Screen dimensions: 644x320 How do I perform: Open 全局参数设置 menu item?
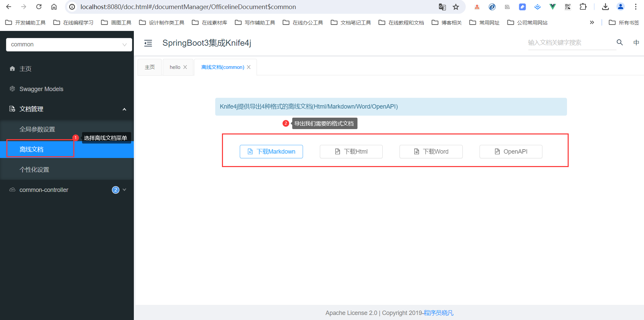click(67, 129)
